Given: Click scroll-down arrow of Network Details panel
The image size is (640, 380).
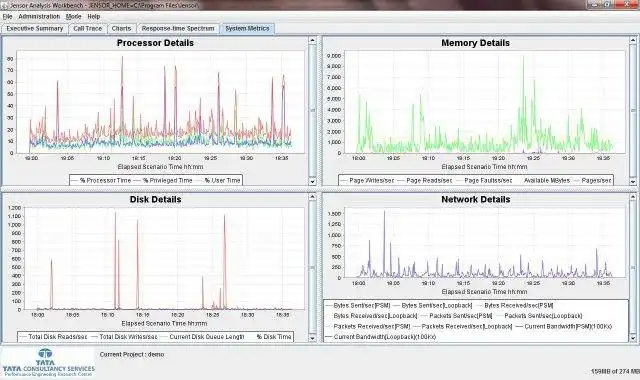Looking at the screenshot, I should click(x=633, y=338).
